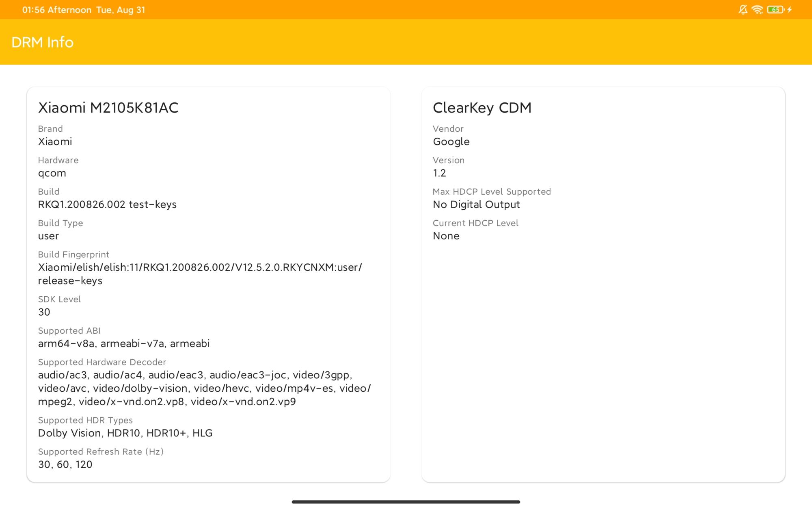Tap the Brand value Xiaomi
Image resolution: width=812 pixels, height=508 pixels.
55,141
